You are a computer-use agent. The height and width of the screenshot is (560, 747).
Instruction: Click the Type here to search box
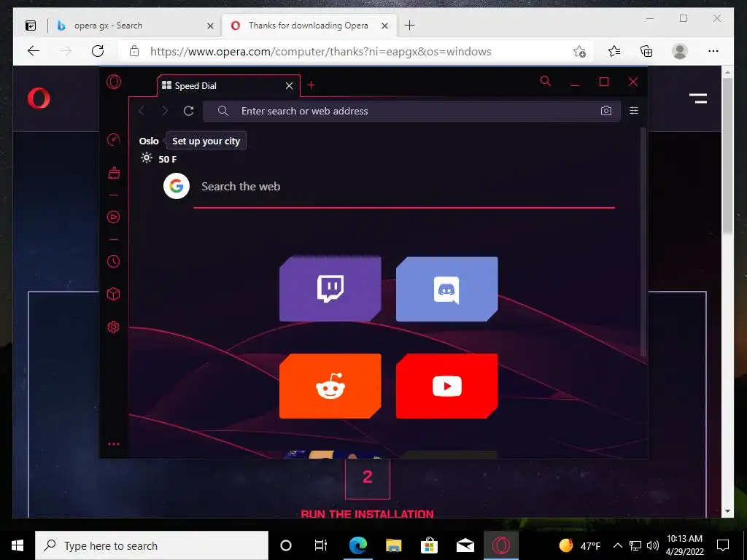coord(152,545)
